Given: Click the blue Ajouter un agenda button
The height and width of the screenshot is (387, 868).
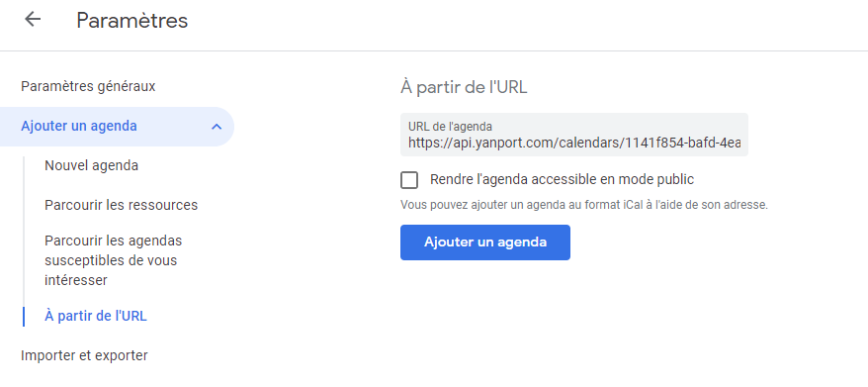Looking at the screenshot, I should [x=485, y=242].
